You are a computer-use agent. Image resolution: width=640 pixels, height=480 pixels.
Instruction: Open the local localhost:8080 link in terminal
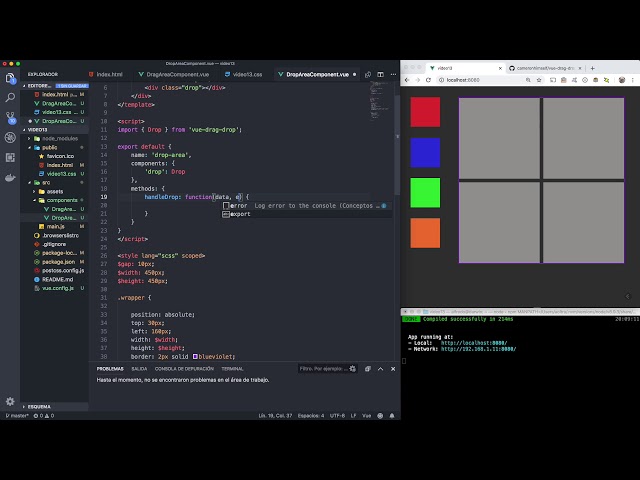pos(474,343)
